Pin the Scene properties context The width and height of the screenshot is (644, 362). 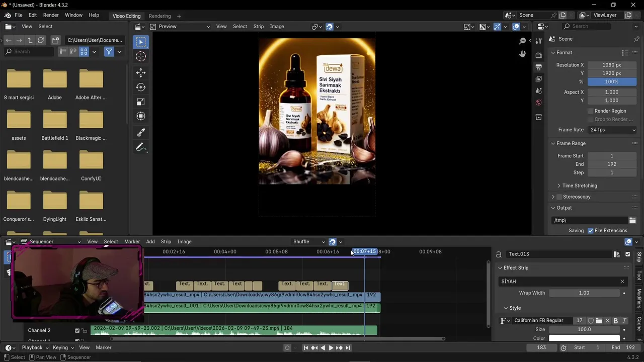pyautogui.click(x=636, y=39)
